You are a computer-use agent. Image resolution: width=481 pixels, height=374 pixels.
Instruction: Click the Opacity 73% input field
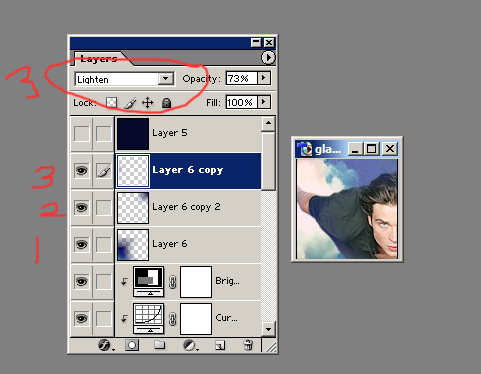[x=241, y=78]
